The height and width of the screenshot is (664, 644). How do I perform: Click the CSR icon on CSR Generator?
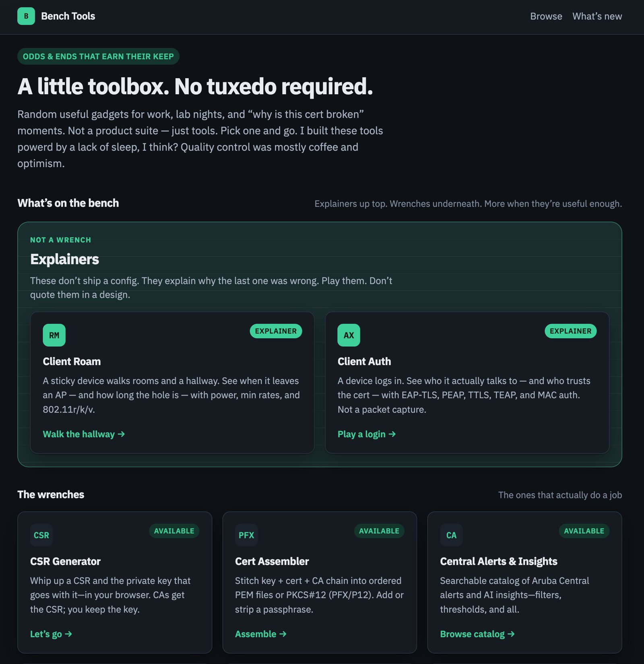pos(41,535)
